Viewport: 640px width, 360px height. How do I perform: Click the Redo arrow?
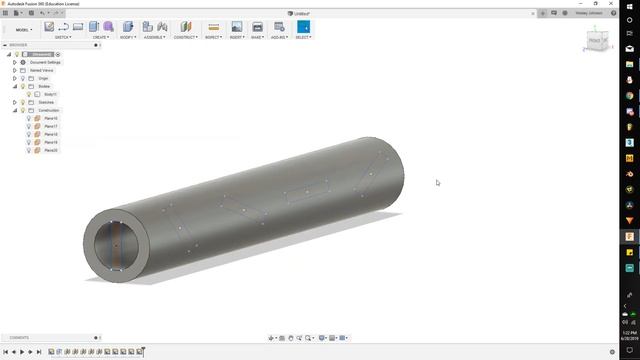pos(56,13)
